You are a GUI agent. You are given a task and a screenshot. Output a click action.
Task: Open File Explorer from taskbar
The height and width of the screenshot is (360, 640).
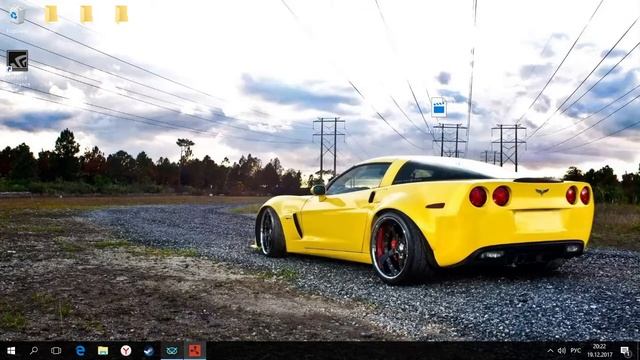pos(103,351)
